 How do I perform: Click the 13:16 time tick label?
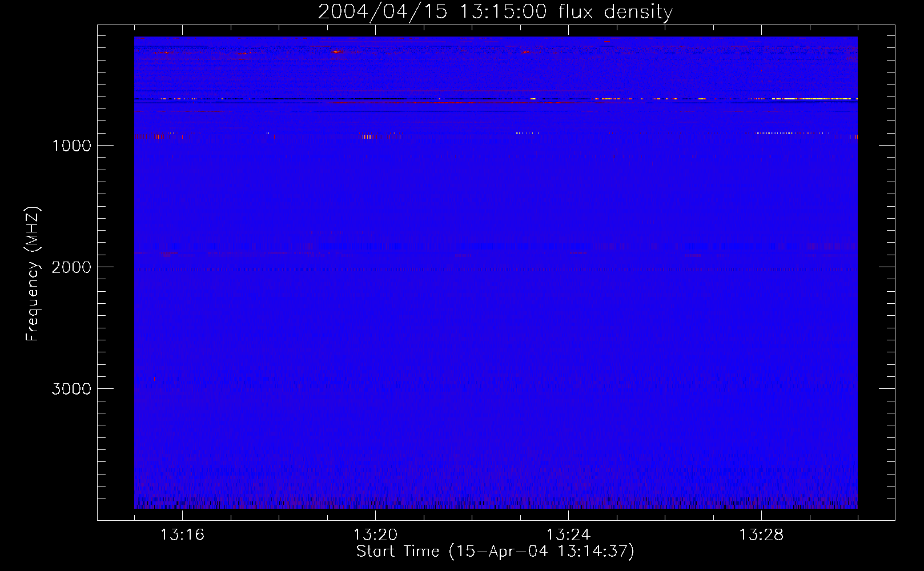(x=182, y=534)
